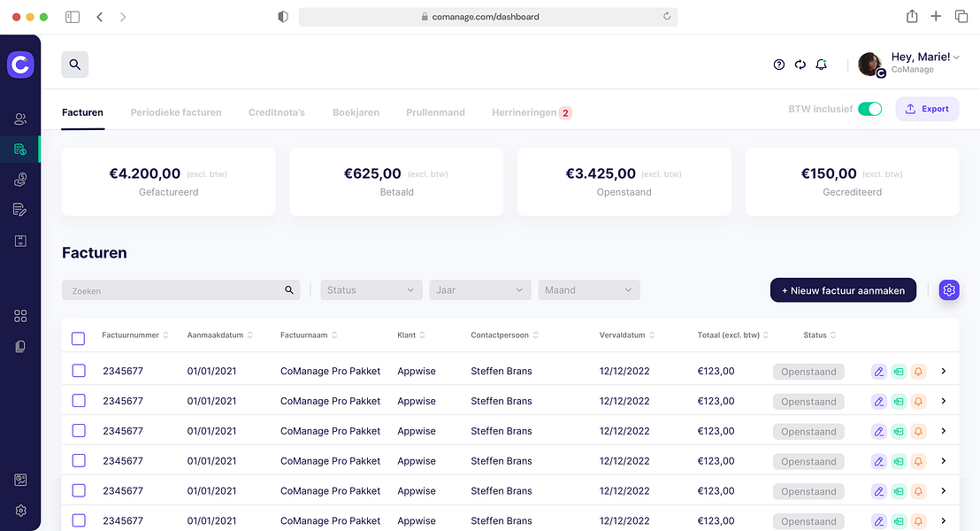Open the Jaar filter dropdown
The width and height of the screenshot is (980, 531).
tap(480, 290)
